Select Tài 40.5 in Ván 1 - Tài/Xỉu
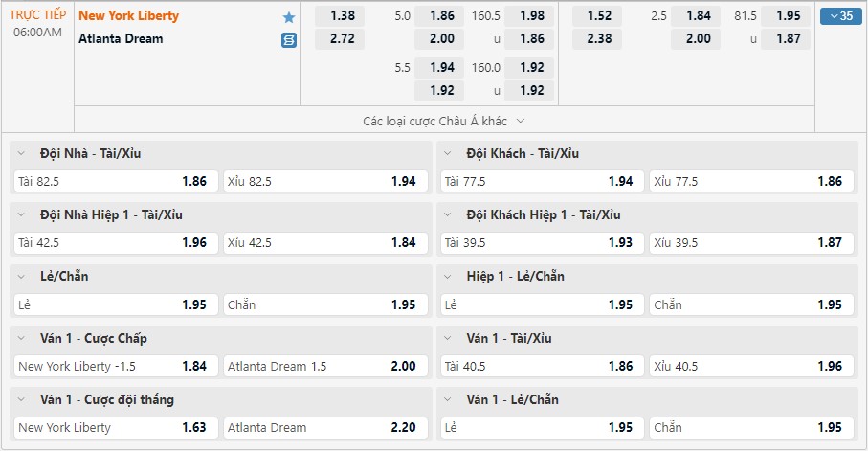 543,366
